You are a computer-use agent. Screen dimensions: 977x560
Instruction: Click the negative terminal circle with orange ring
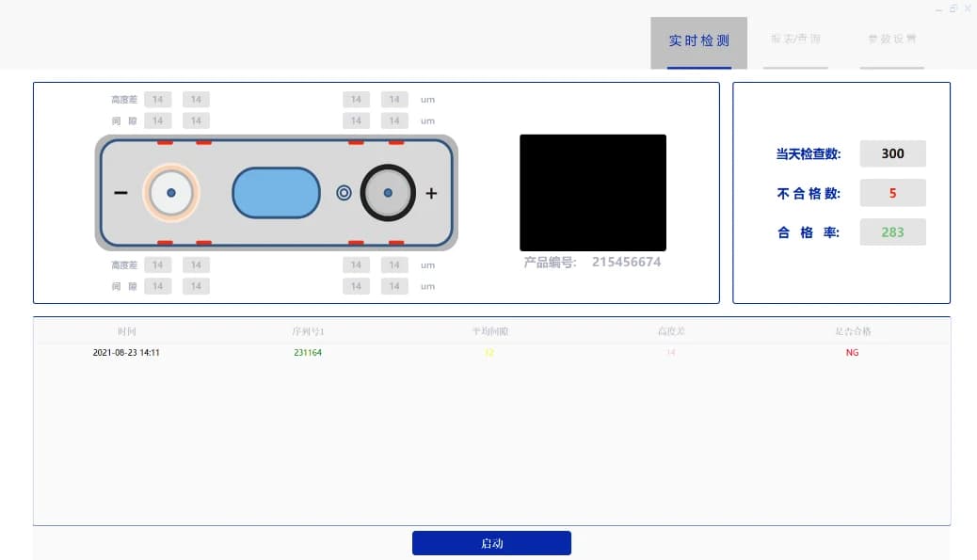click(x=171, y=193)
